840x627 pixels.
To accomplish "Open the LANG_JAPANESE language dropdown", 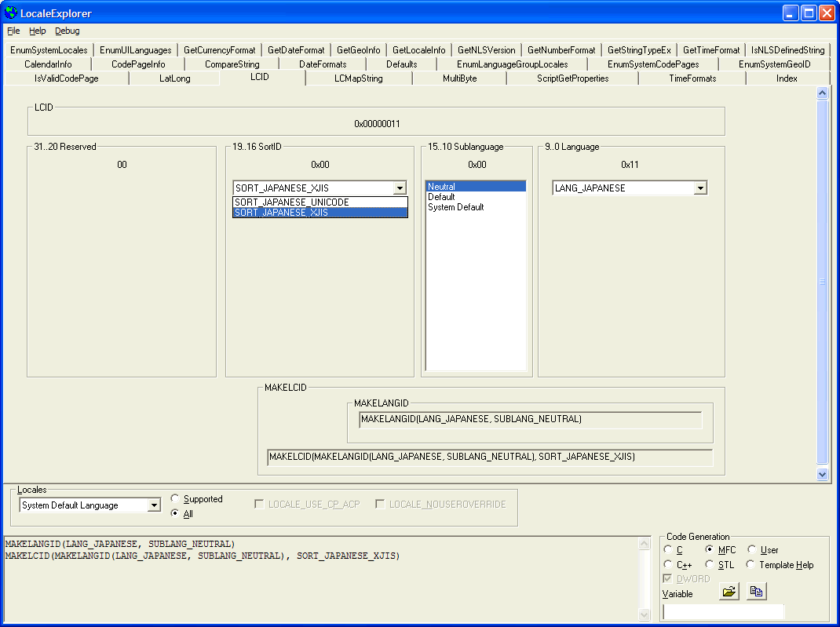I will click(x=700, y=188).
